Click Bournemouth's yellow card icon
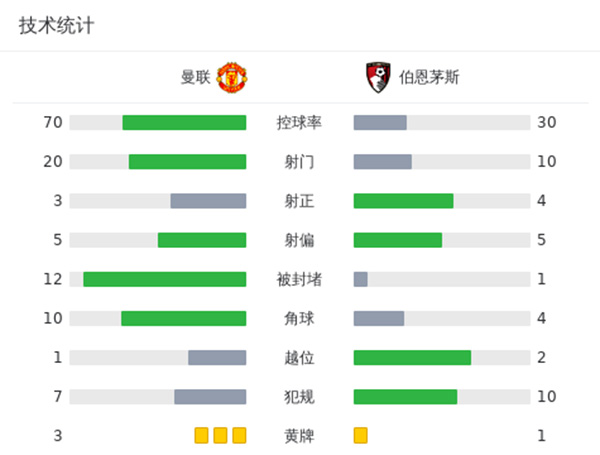The width and height of the screenshot is (600, 455). [361, 435]
